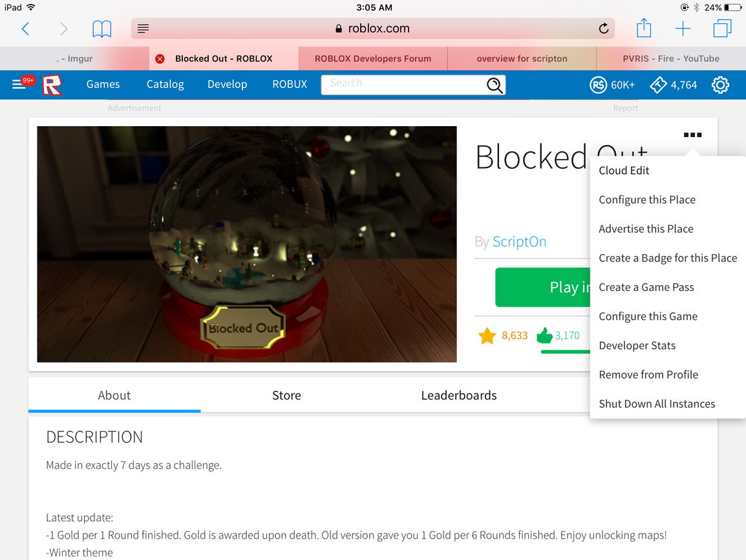Open Reader view icon in address bar
This screenshot has width=746, height=560.
(x=144, y=28)
